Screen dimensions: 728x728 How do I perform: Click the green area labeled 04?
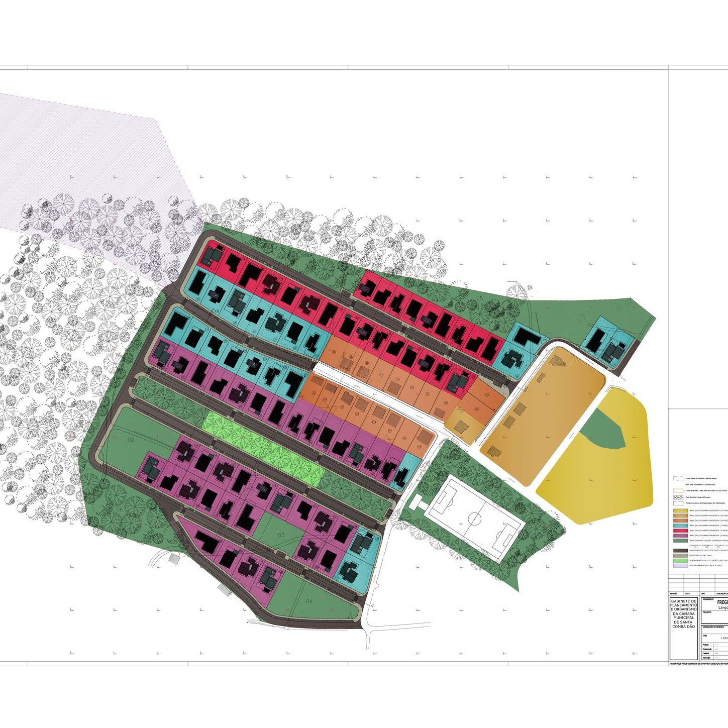[x=309, y=601]
